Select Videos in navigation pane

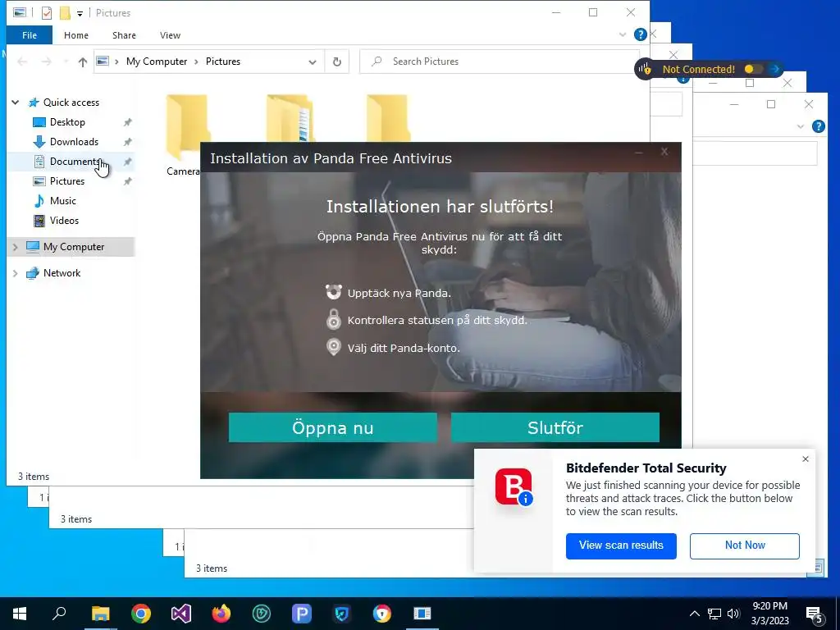pos(64,221)
